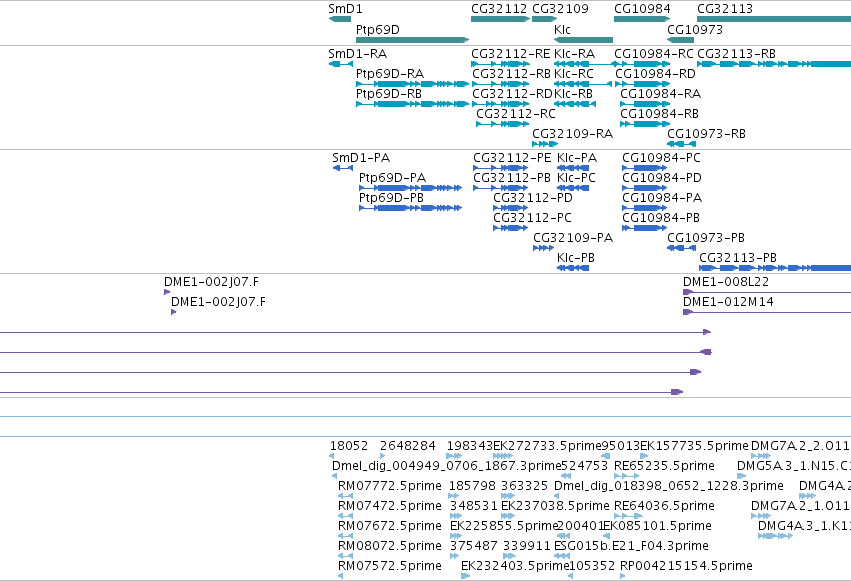The image size is (851, 581).
Task: Click EST EK237038.5prime
Action: pos(508,516)
